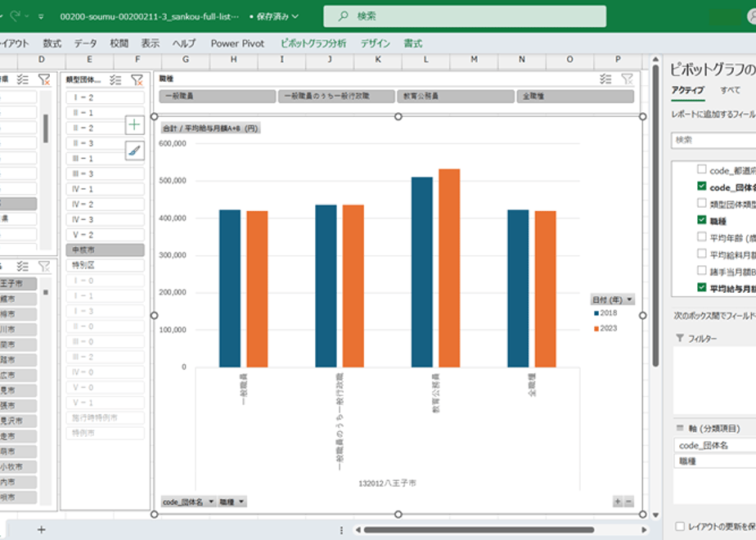Click the orange 2023 bar for 教育公務員

449,268
